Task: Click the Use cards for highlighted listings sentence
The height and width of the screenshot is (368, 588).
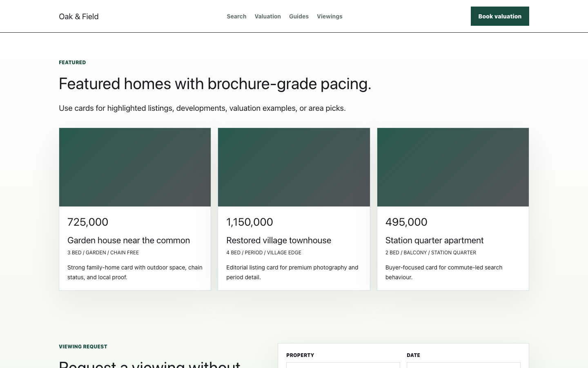Action: pos(202,108)
